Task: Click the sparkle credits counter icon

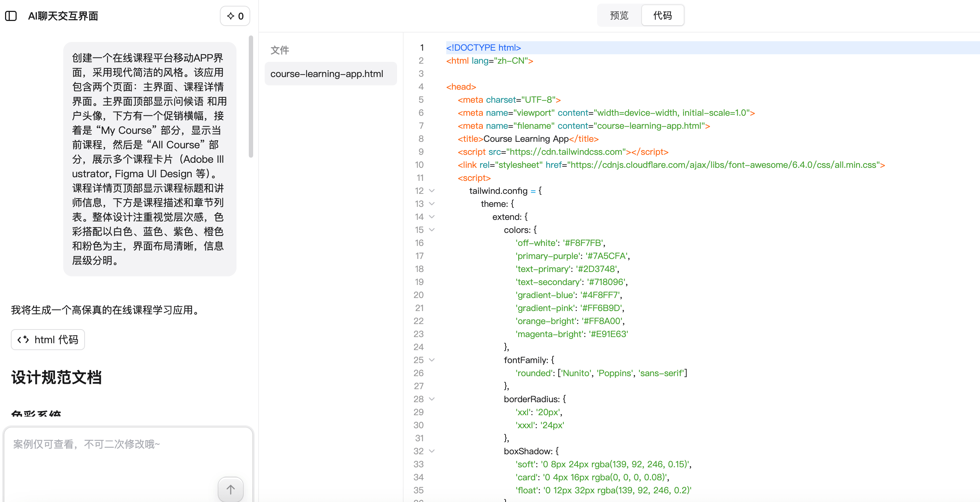Action: (231, 16)
